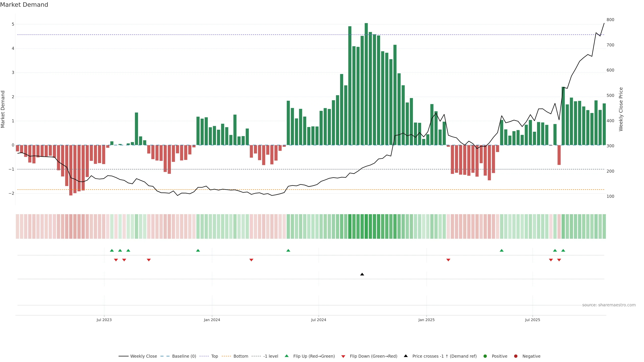The width and height of the screenshot is (644, 362).
Task: Click the Weekly Close Price axis title
Action: 621,109
